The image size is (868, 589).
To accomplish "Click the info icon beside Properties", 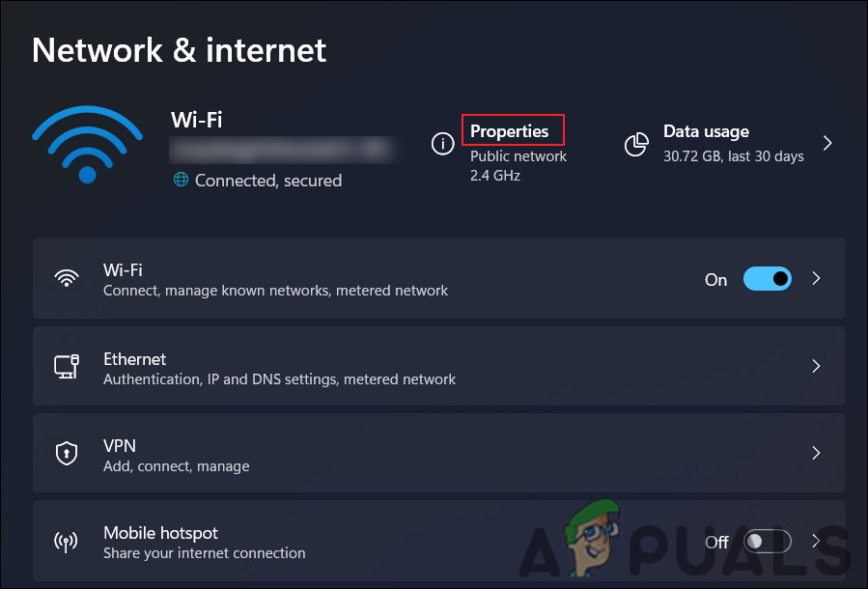I will tap(442, 143).
